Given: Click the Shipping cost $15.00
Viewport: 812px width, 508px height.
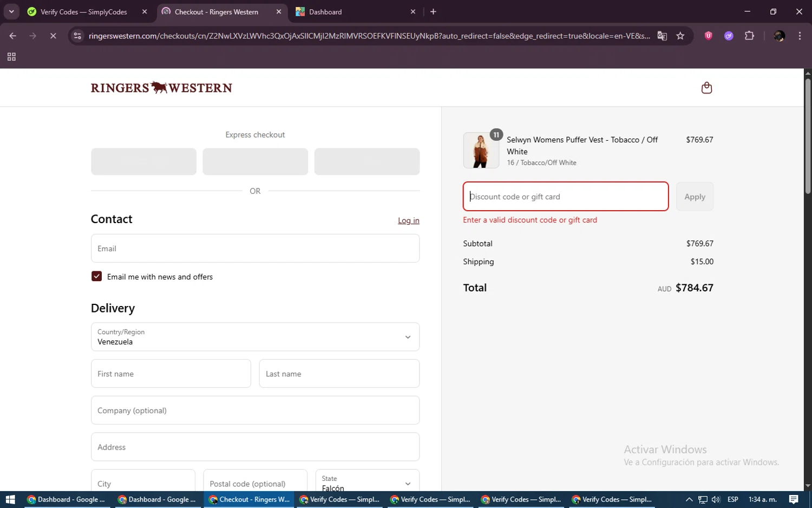Looking at the screenshot, I should point(702,262).
